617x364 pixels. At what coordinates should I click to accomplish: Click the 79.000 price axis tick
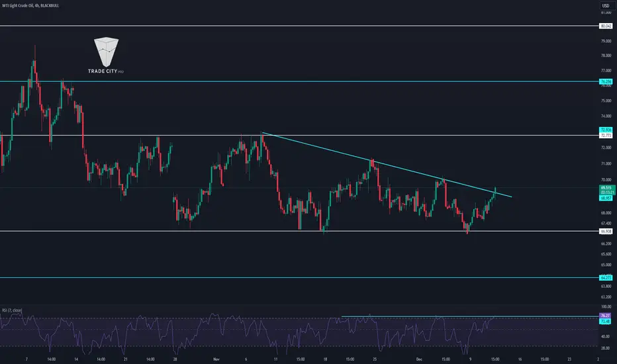(606, 41)
